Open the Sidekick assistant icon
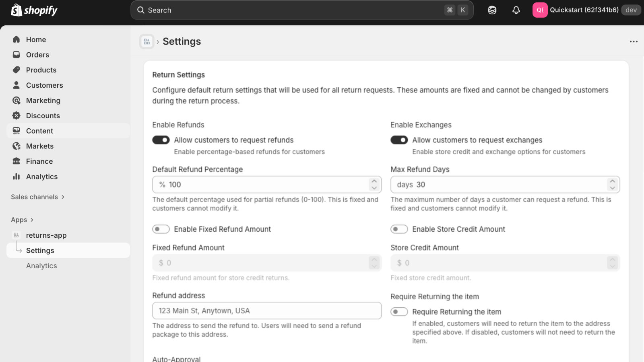 coord(492,10)
